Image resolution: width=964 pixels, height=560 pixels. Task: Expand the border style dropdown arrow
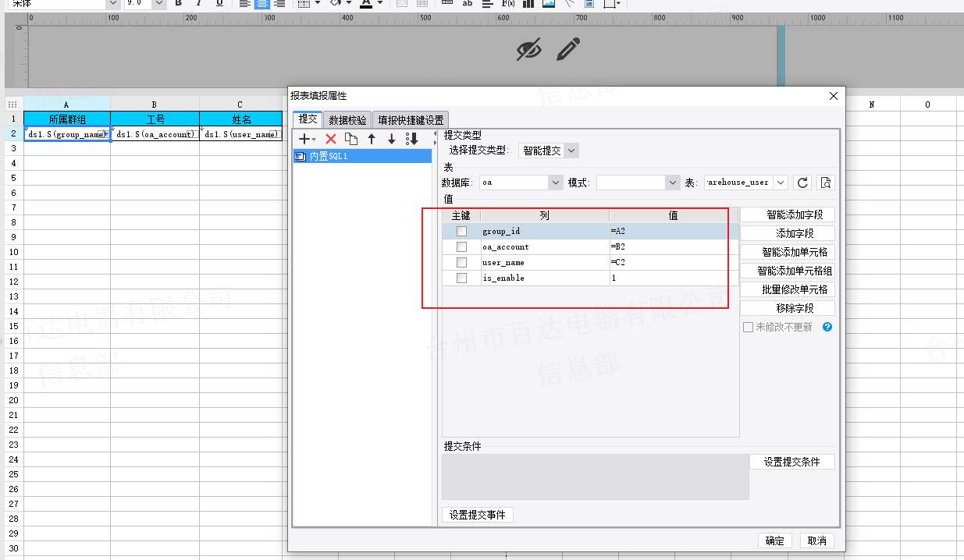coord(318,3)
